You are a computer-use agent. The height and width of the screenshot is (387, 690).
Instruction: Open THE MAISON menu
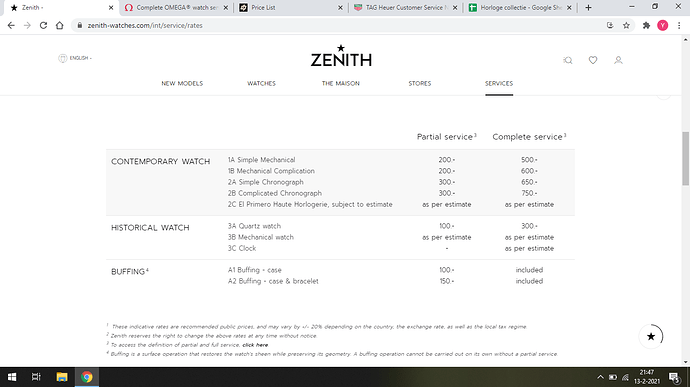(341, 83)
